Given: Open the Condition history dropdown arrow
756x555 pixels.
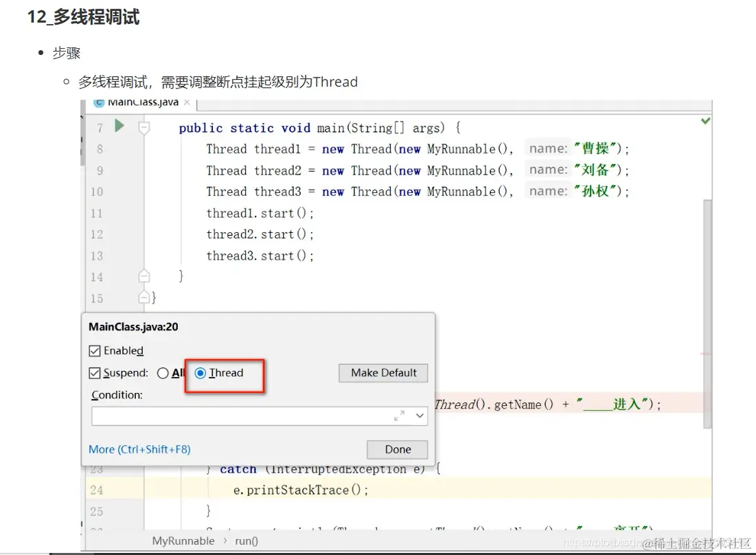Looking at the screenshot, I should tap(420, 416).
